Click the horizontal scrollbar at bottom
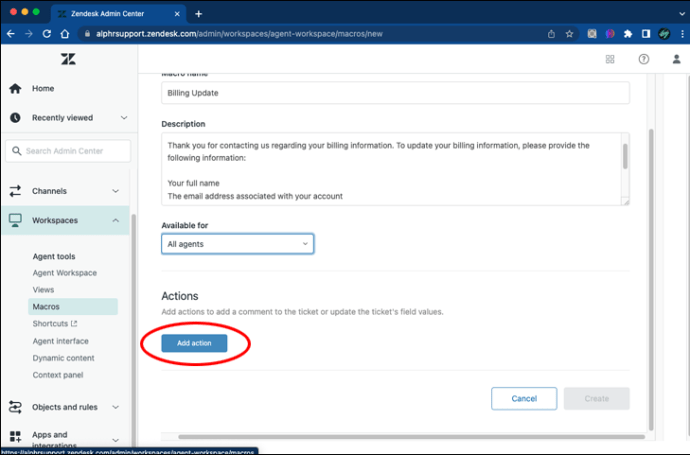The height and width of the screenshot is (455, 690). (411, 437)
